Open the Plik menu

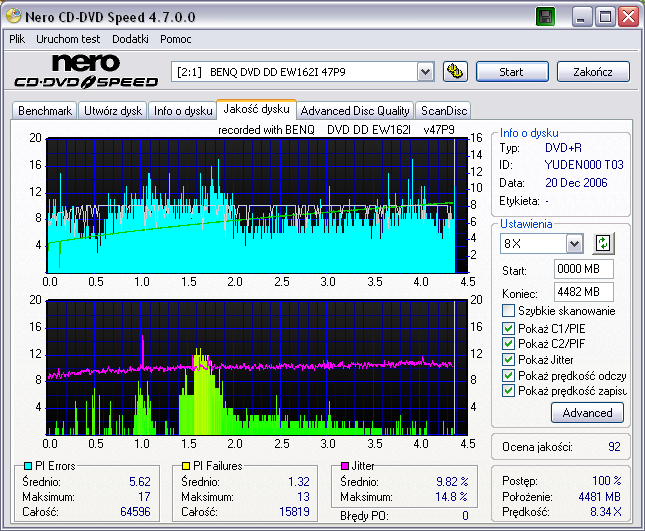tap(17, 39)
